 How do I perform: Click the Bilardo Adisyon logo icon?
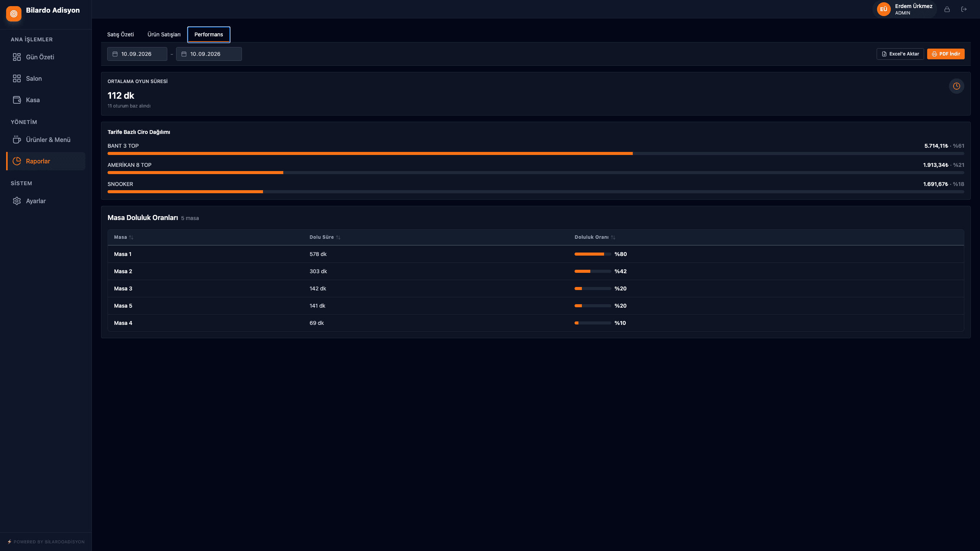pos(14,14)
